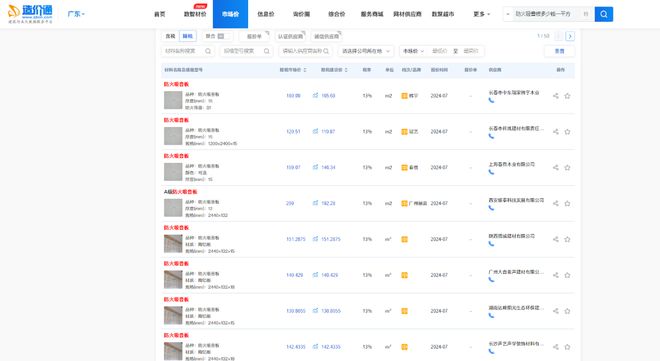Image resolution: width=660 pixels, height=361 pixels.
Task: Favorite the first row 160.09 item
Action: tap(567, 96)
